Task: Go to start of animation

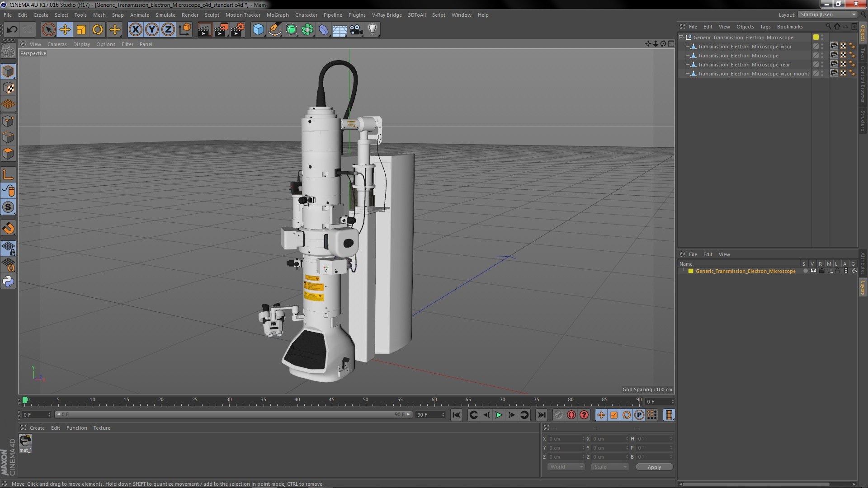Action: (x=457, y=415)
